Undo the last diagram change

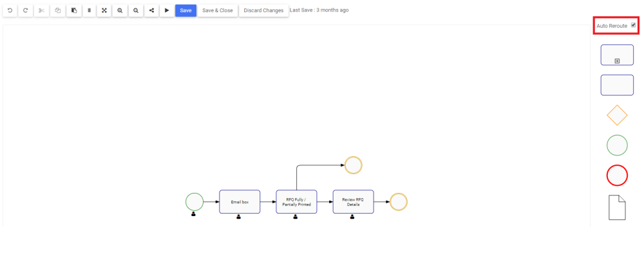10,11
